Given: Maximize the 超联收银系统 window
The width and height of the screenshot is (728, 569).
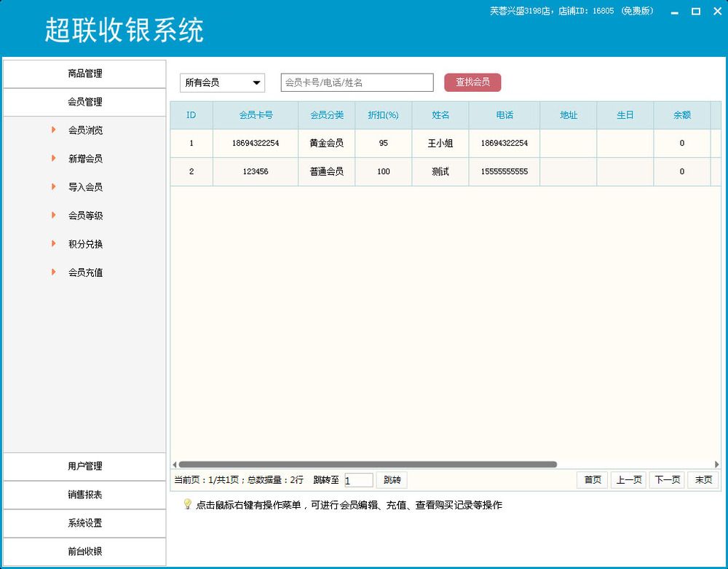Looking at the screenshot, I should (x=696, y=11).
